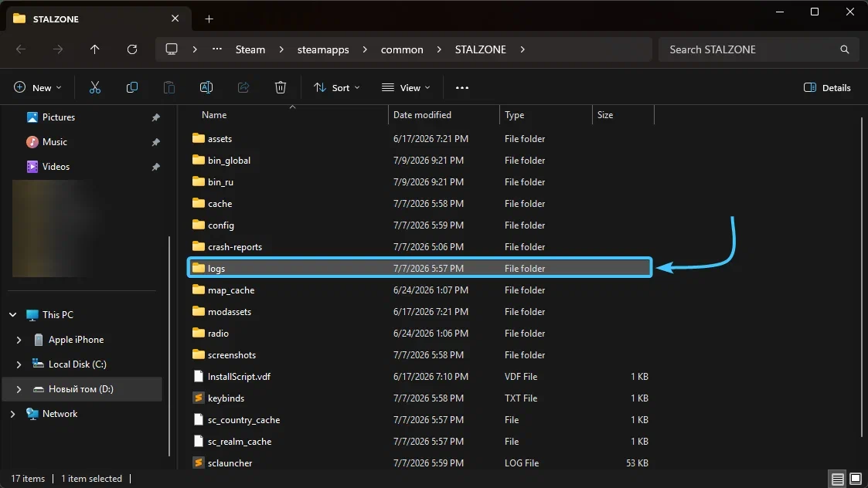Open the View dropdown

[406, 87]
